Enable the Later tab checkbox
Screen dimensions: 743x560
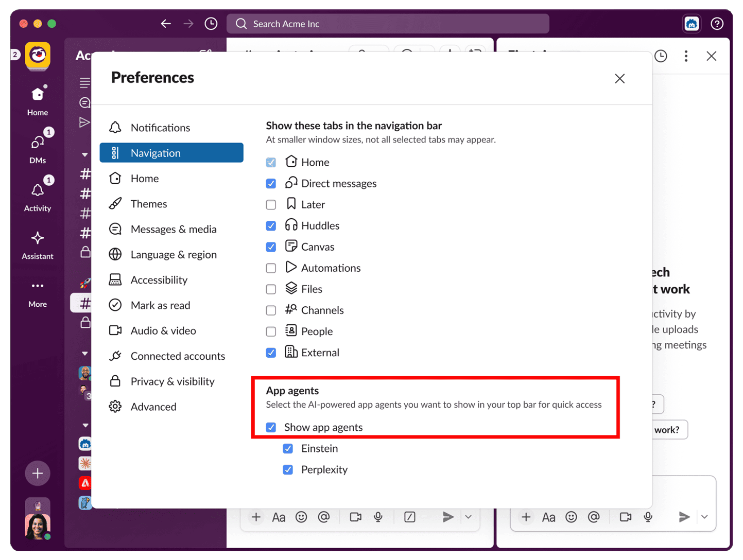271,204
